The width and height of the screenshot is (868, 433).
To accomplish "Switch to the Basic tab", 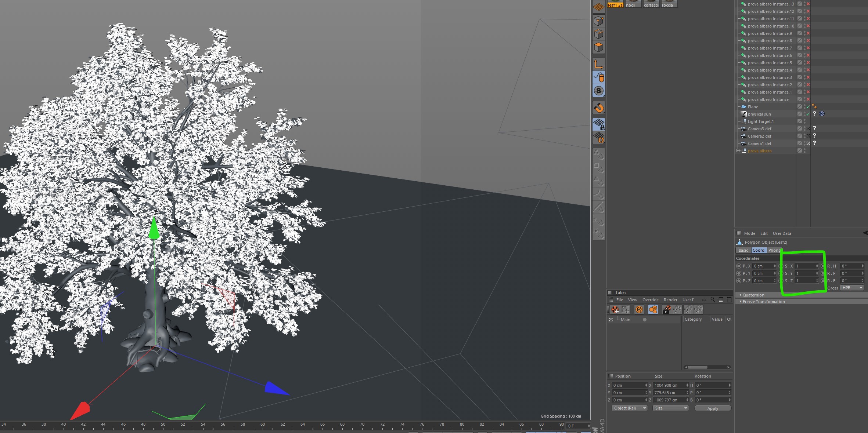I will pos(743,250).
